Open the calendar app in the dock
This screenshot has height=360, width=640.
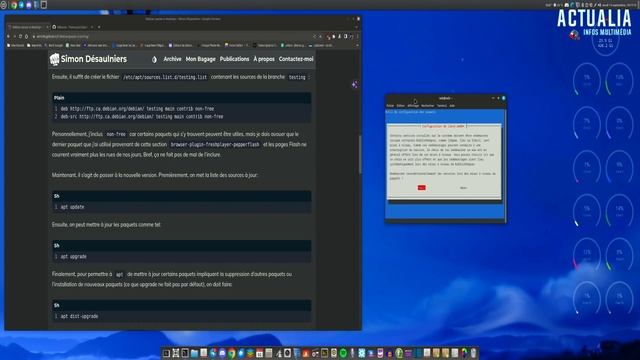(x=259, y=353)
